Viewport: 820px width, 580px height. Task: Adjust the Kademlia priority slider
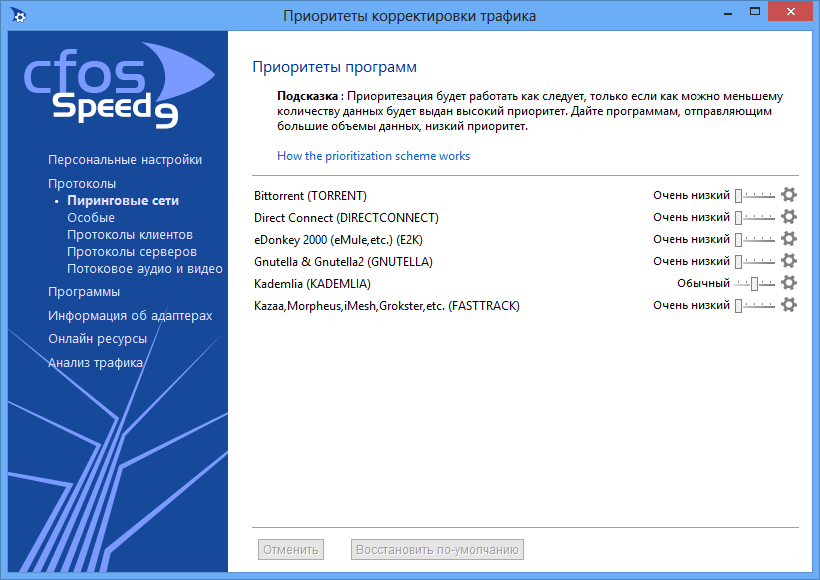click(x=755, y=284)
